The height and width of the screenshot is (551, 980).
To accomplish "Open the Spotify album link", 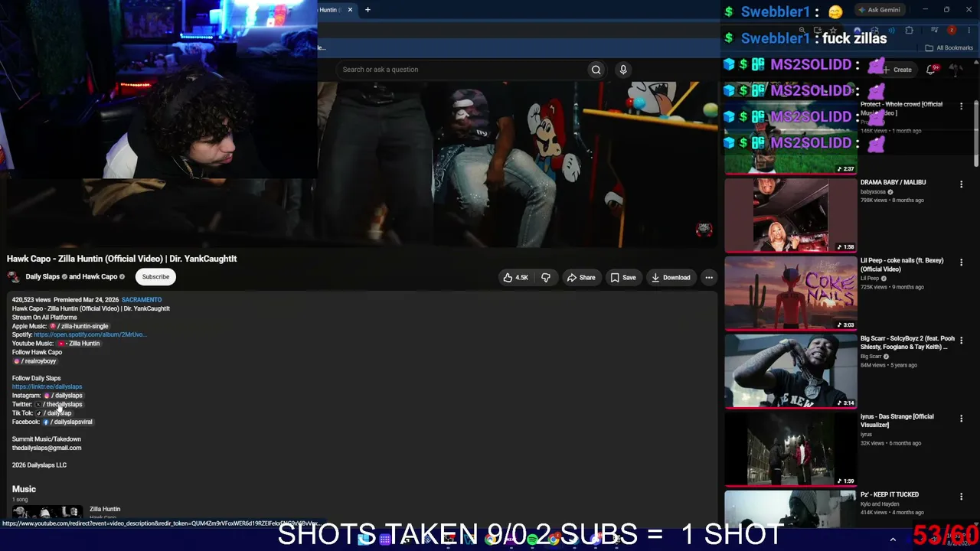I will tap(90, 334).
